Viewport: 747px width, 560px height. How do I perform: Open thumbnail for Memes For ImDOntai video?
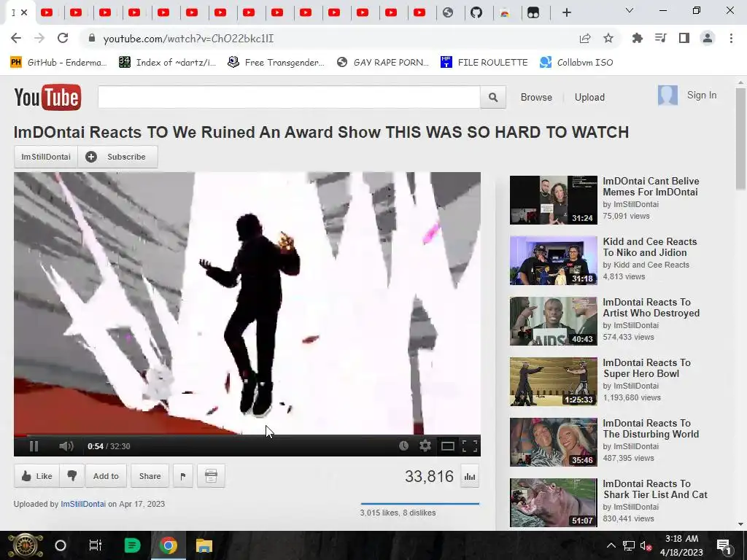[x=553, y=200]
